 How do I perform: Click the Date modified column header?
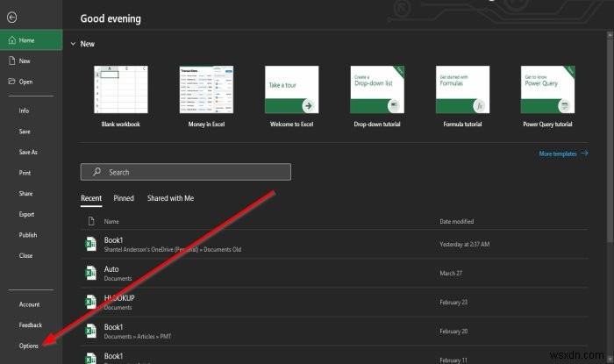click(x=457, y=222)
